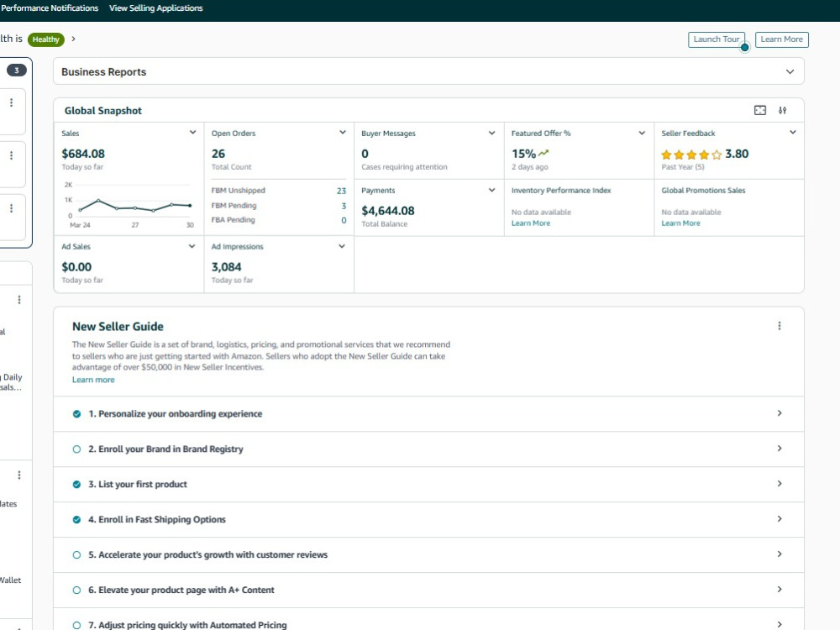
Task: Open Global Snapshot customize settings icon
Action: (x=783, y=110)
